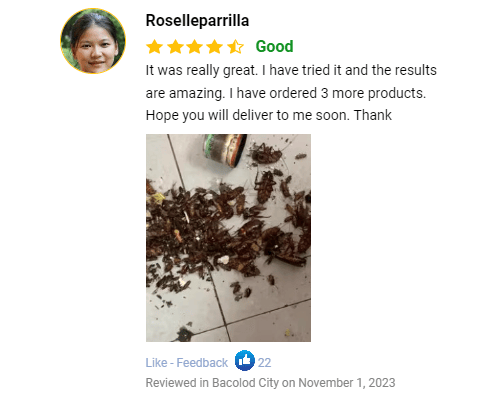Image resolution: width=495 pixels, height=419 pixels.
Task: Open Roselleparrilla's profile picture
Action: click(x=93, y=41)
